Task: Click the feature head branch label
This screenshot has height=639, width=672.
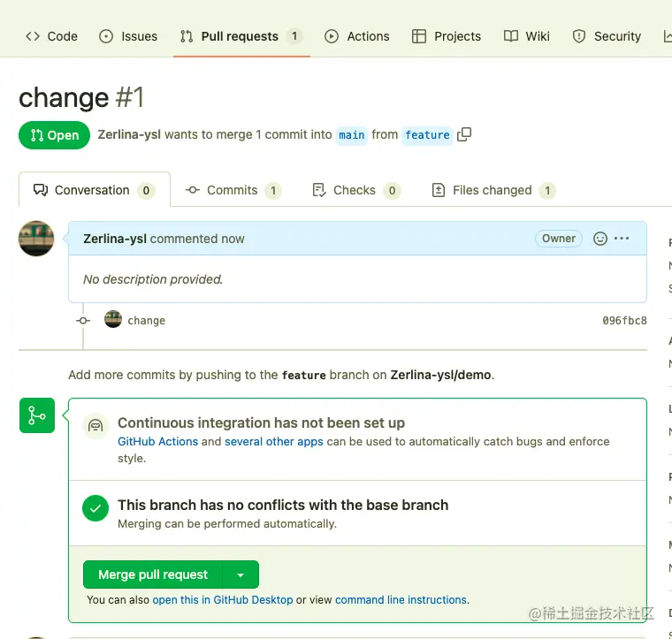Action: [427, 135]
